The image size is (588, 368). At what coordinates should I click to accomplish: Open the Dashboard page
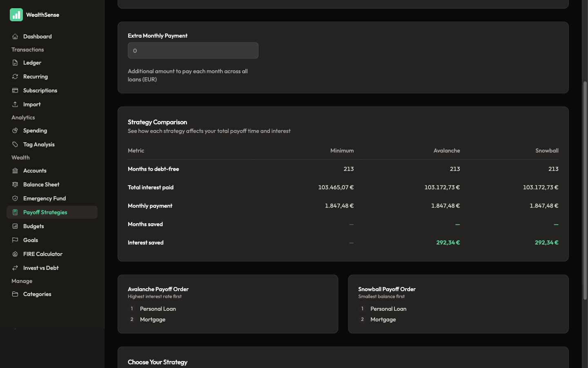52,36
